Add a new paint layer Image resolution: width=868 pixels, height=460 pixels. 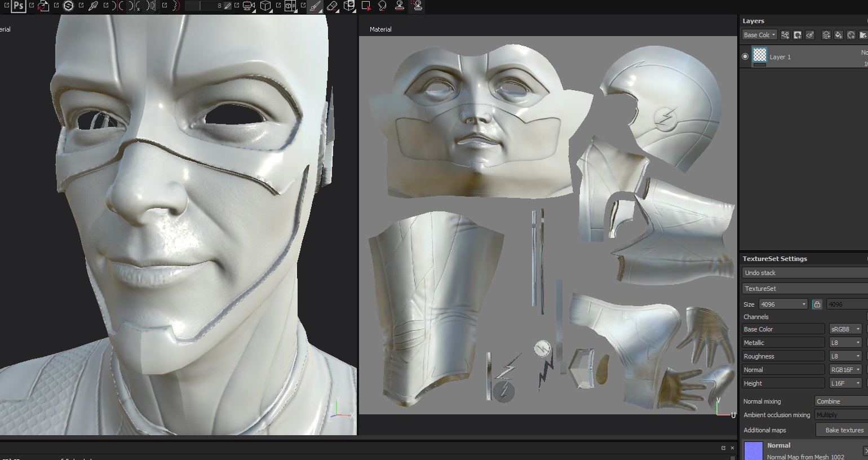pyautogui.click(x=826, y=35)
